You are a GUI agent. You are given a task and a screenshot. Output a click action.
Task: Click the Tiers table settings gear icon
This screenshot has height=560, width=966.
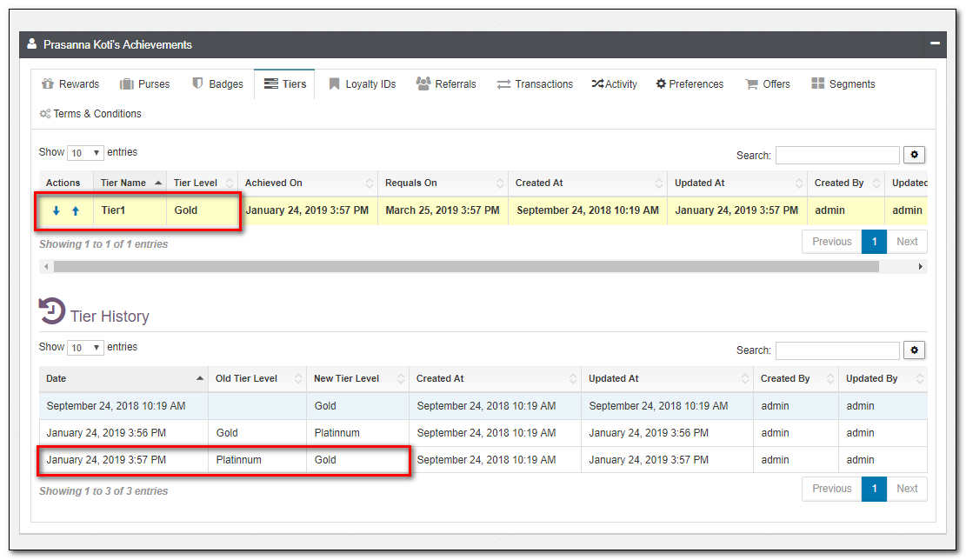click(914, 155)
